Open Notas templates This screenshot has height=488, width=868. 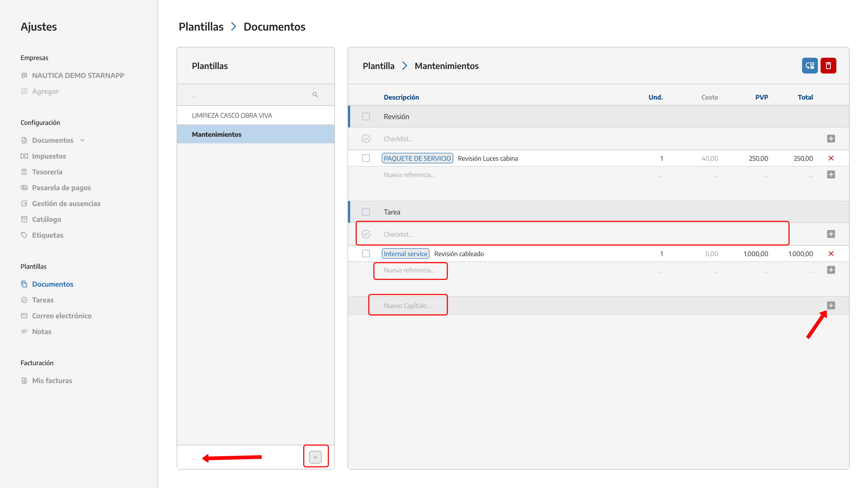[x=42, y=331]
